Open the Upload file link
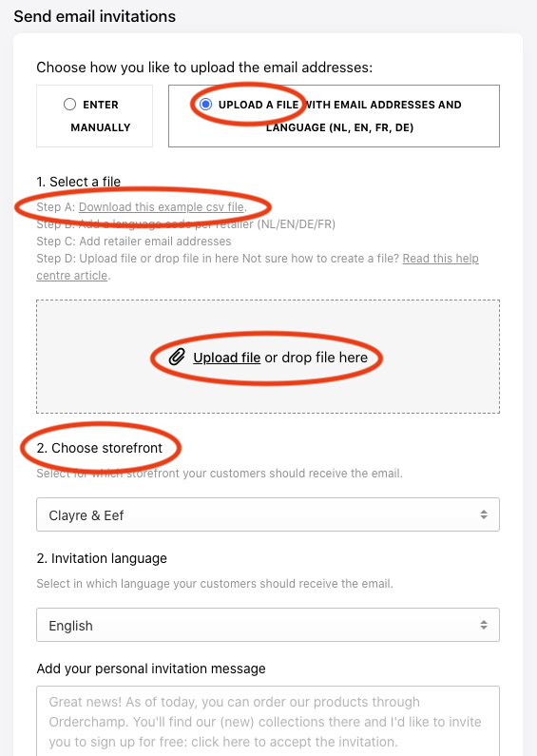 point(226,358)
